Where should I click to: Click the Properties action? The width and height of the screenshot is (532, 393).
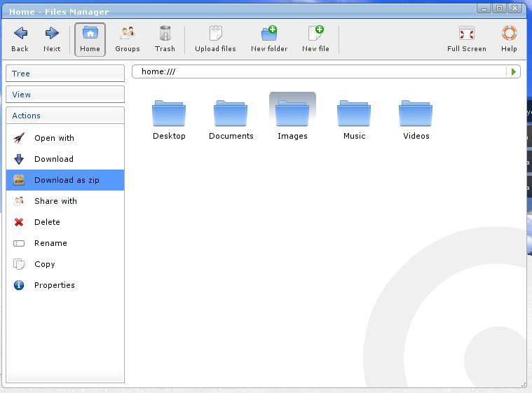point(54,285)
